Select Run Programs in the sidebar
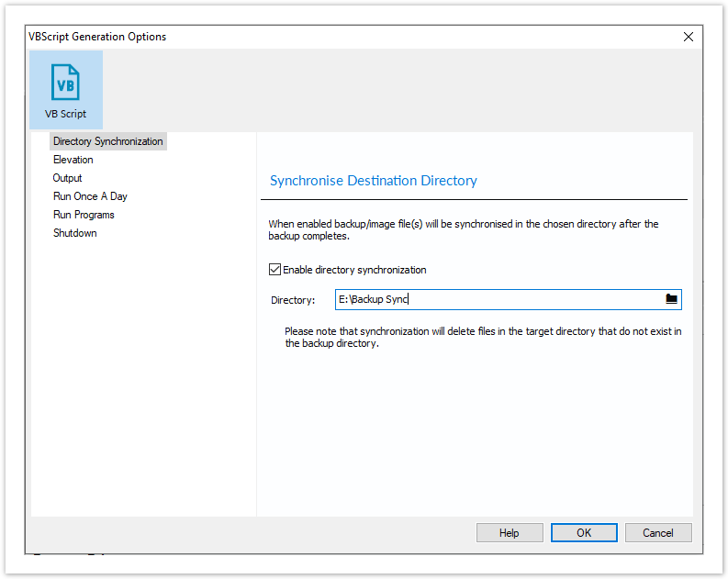 click(84, 215)
